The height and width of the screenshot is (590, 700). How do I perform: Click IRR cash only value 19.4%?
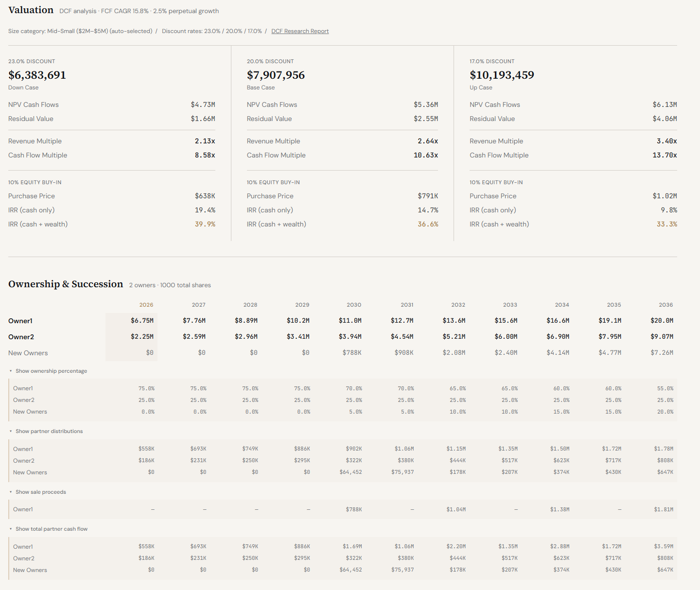(205, 210)
